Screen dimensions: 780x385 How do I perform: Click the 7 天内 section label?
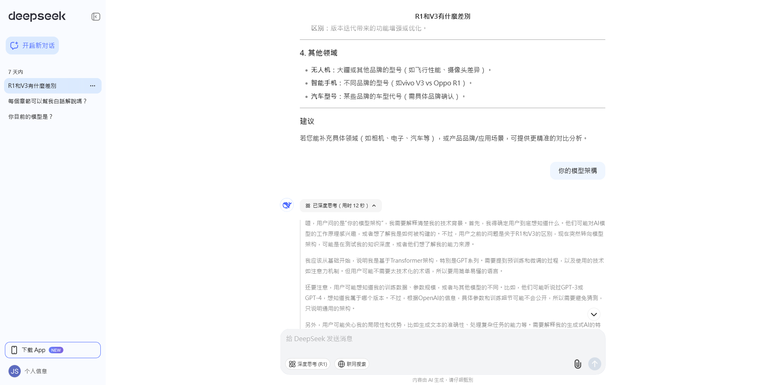(15, 72)
